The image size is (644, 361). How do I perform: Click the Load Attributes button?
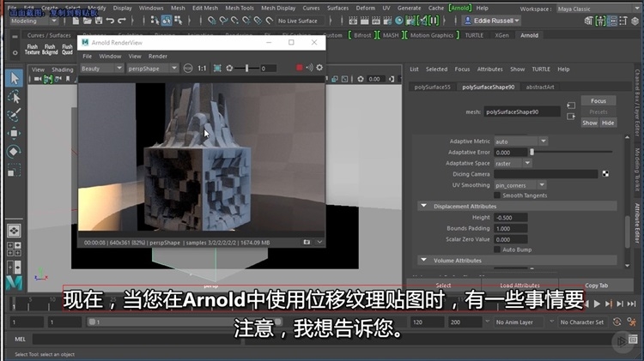pos(519,285)
